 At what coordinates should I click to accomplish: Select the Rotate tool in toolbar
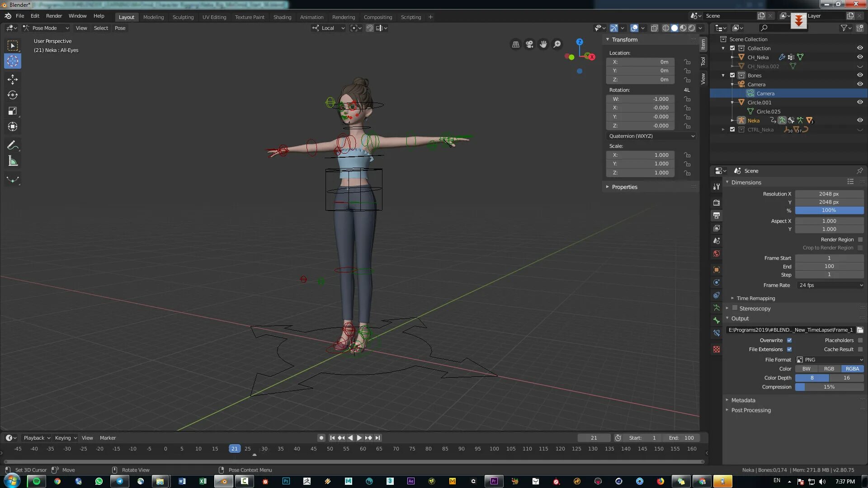13,95
